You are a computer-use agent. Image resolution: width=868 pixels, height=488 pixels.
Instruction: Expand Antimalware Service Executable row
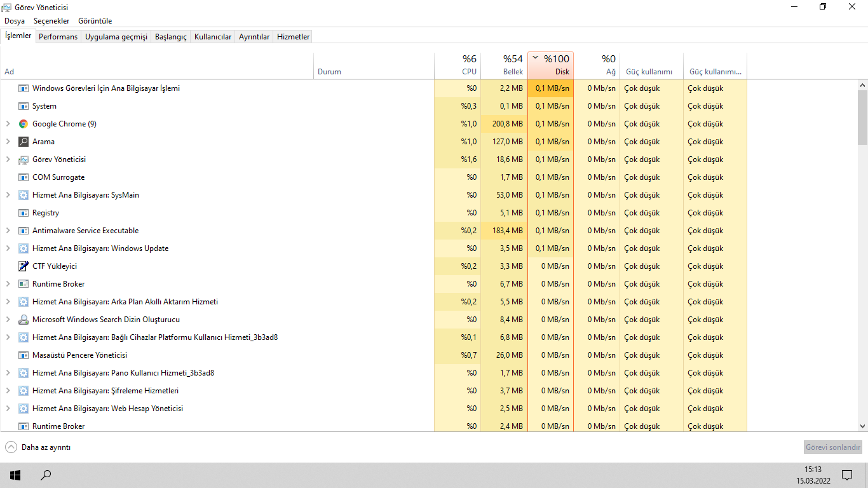tap(8, 231)
